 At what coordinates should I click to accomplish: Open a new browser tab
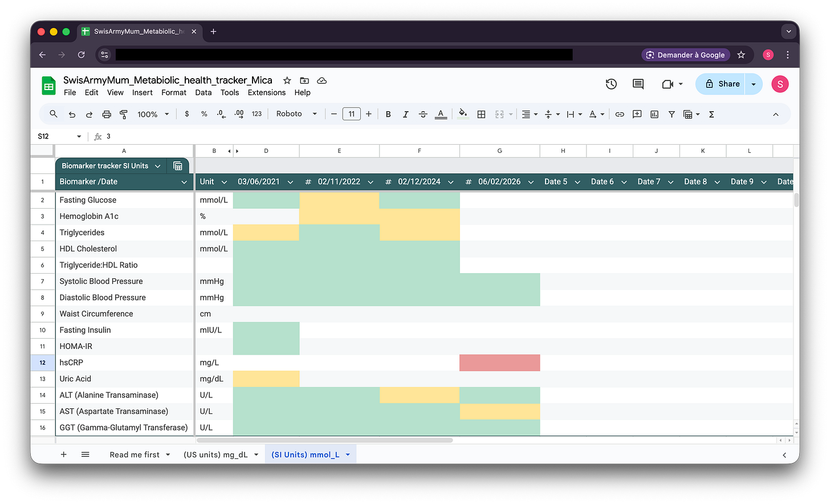(x=213, y=31)
